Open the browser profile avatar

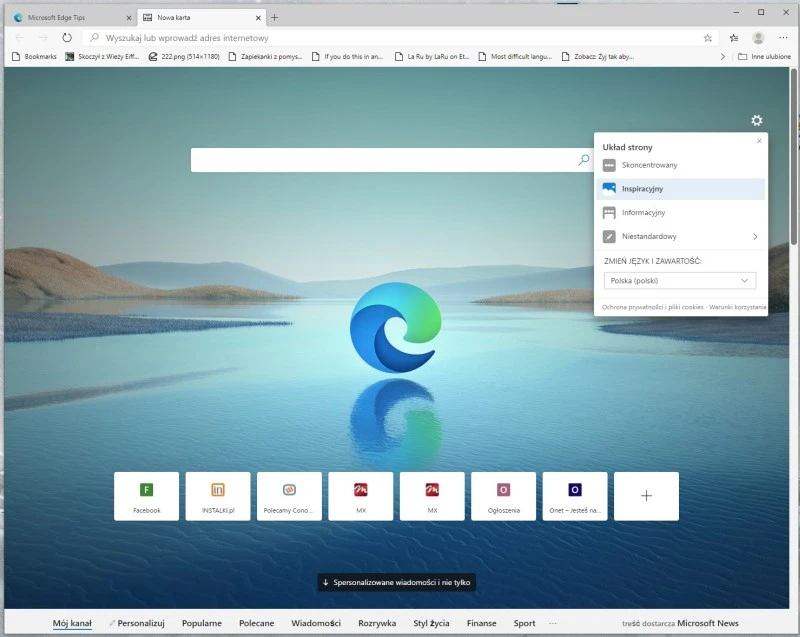[757, 36]
